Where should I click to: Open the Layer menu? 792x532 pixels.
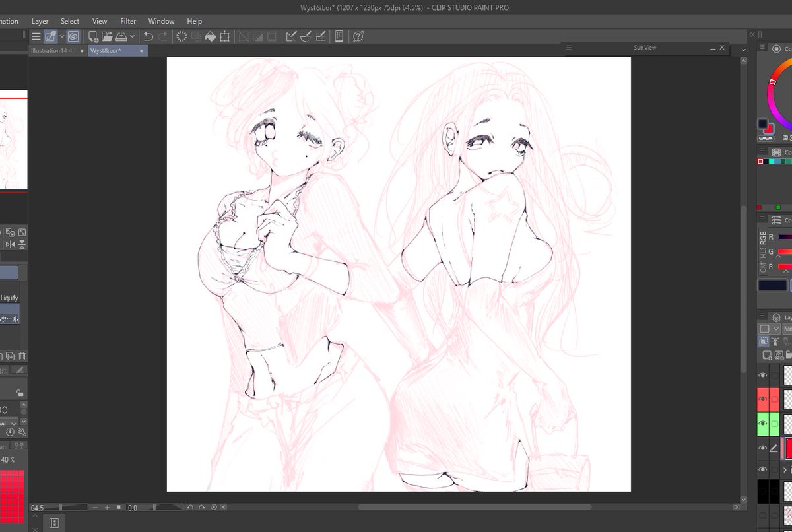(40, 21)
